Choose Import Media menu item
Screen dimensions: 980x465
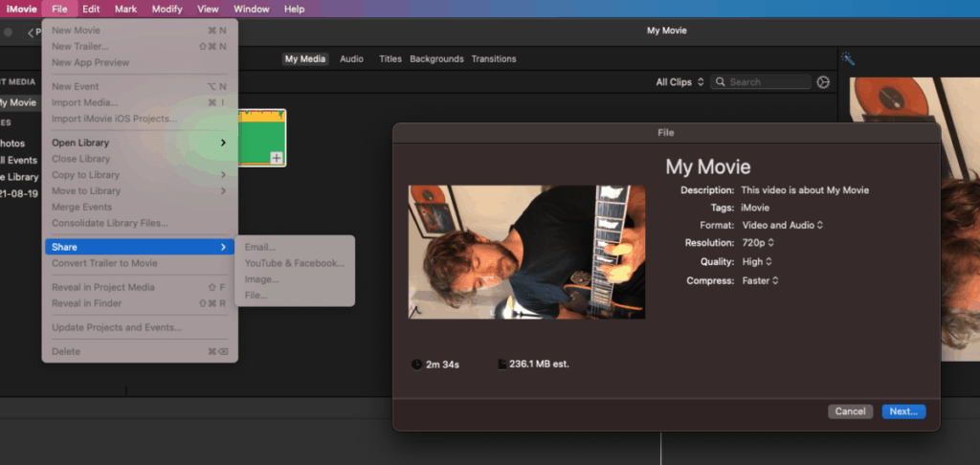[x=140, y=102]
